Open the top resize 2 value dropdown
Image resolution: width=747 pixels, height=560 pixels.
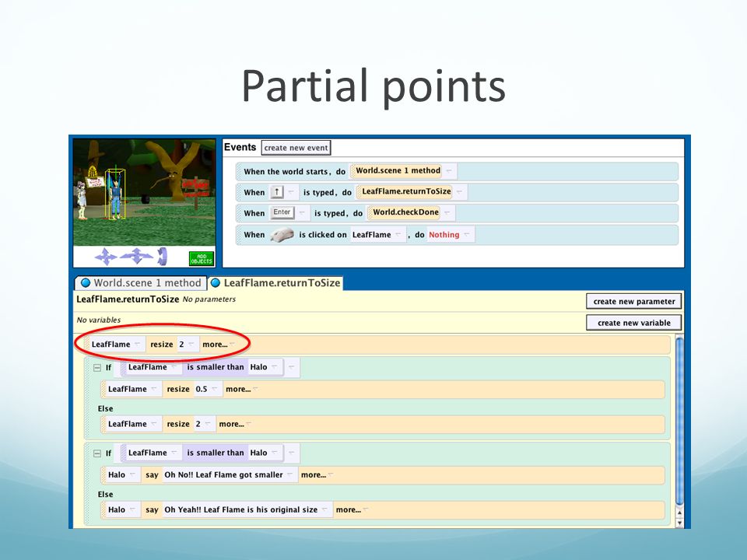(x=191, y=344)
